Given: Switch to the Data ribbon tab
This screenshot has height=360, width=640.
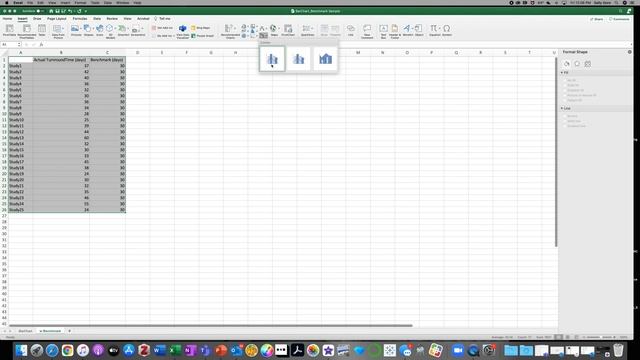Looking at the screenshot, I should click(97, 19).
